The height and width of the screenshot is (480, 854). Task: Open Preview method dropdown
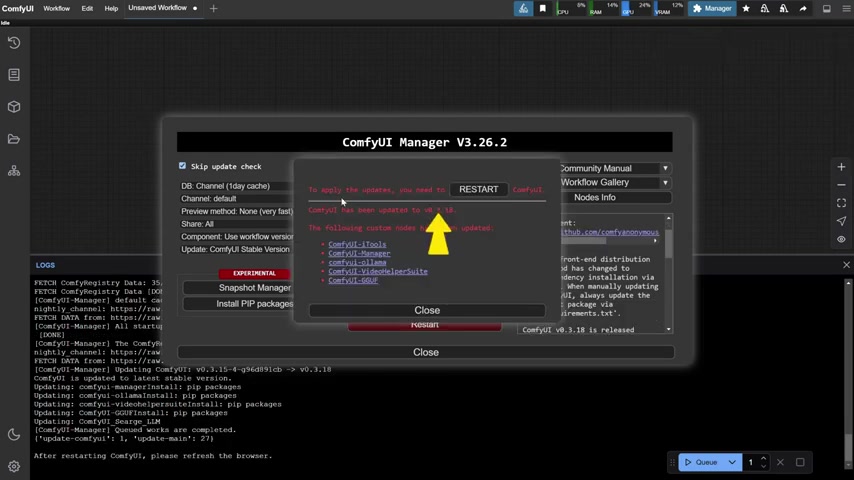coord(236,211)
